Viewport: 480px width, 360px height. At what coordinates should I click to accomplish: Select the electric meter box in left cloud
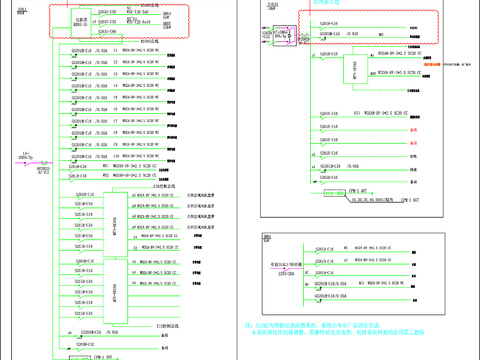[x=81, y=23]
